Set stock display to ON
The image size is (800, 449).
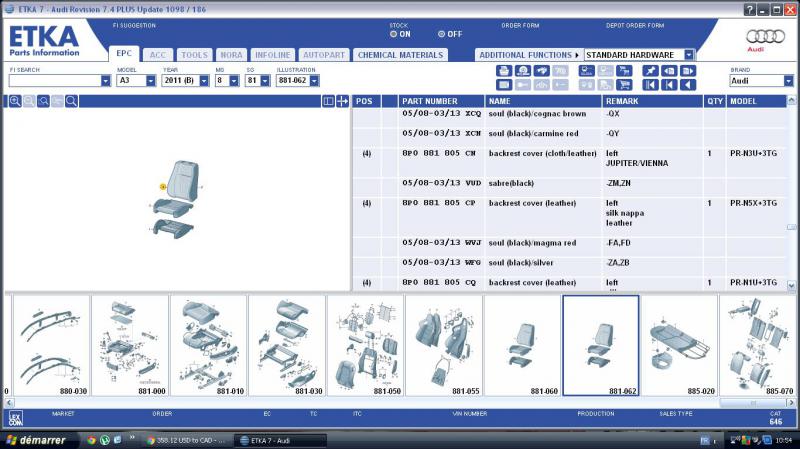(x=393, y=34)
